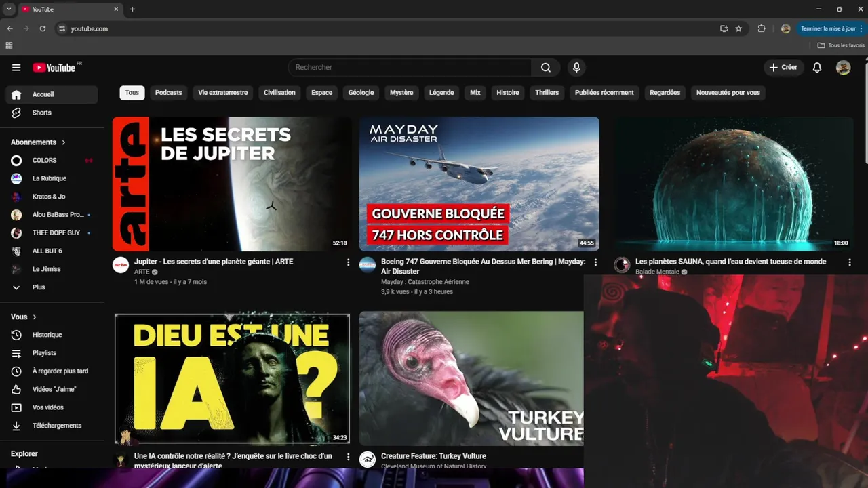Open the notifications bell
This screenshot has width=868, height=488.
tap(817, 67)
